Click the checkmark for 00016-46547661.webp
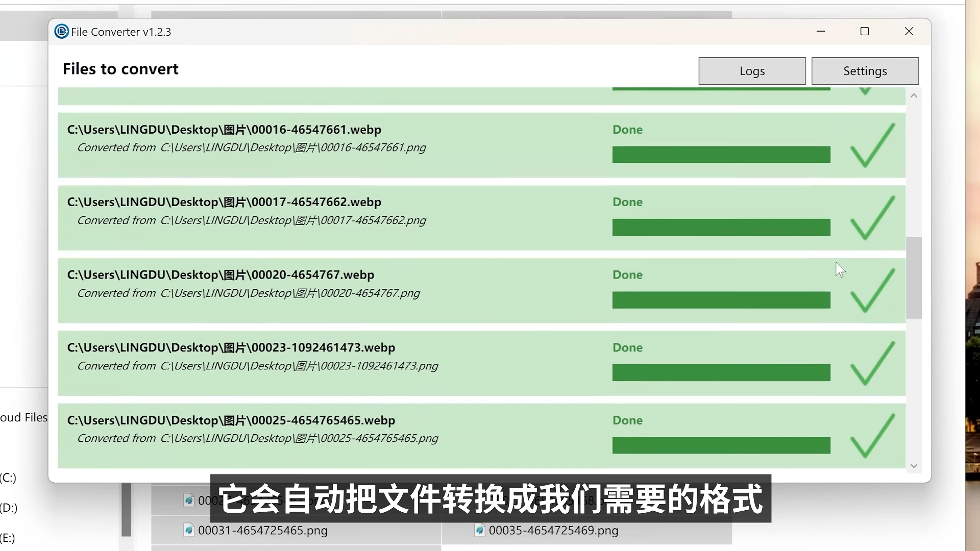 872,146
